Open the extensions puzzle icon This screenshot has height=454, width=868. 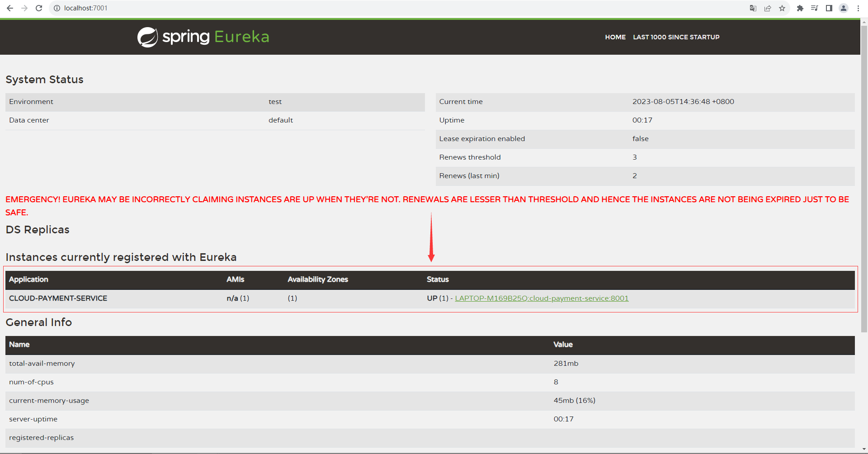(x=800, y=8)
